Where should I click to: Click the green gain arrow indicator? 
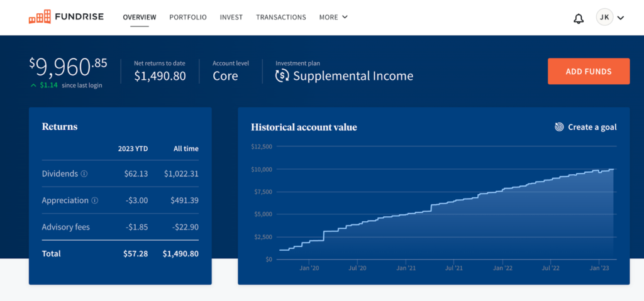(33, 85)
